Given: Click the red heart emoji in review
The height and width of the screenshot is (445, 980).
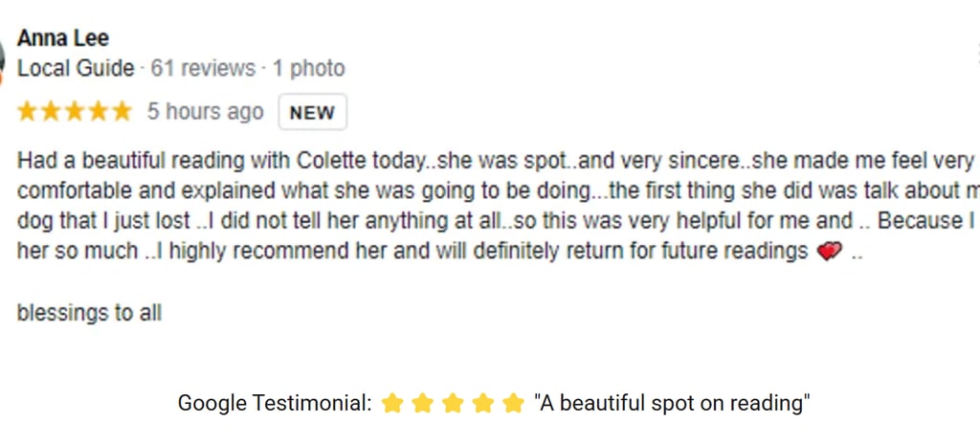Looking at the screenshot, I should (829, 253).
